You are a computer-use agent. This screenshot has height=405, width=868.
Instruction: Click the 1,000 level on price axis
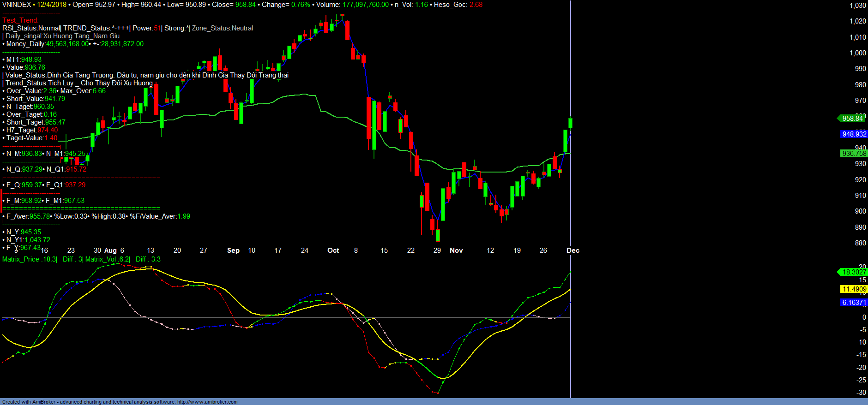tap(857, 53)
